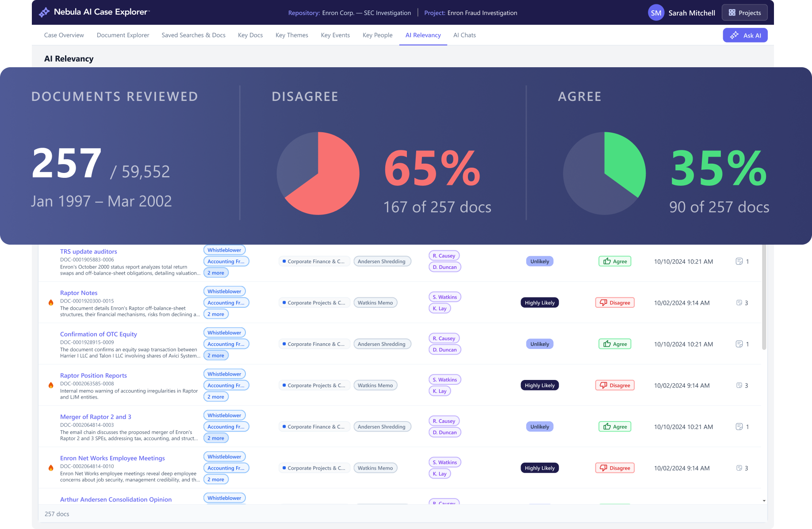
Task: Expand '2 more' tags in TRS update auditors row
Action: point(216,273)
